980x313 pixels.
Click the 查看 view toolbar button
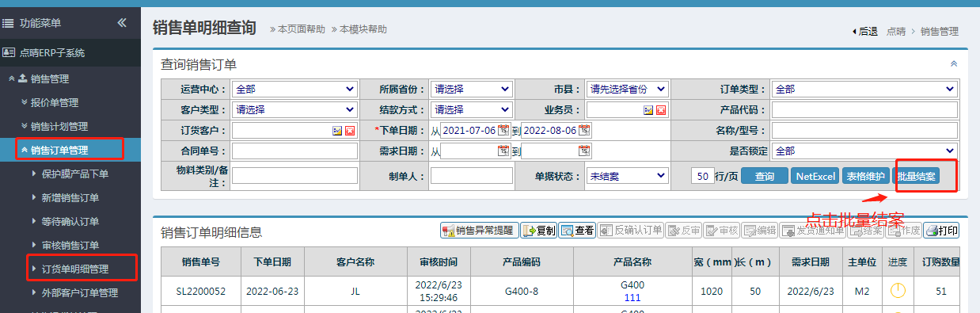[x=577, y=231]
